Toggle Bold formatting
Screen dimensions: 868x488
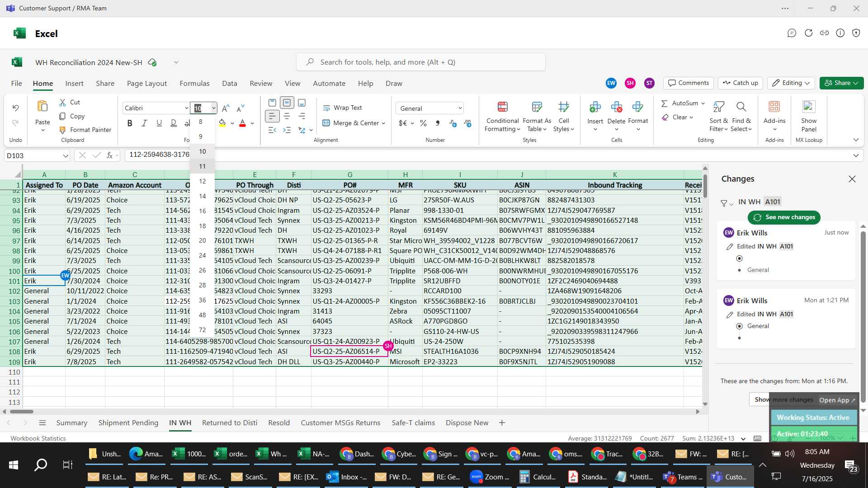130,123
